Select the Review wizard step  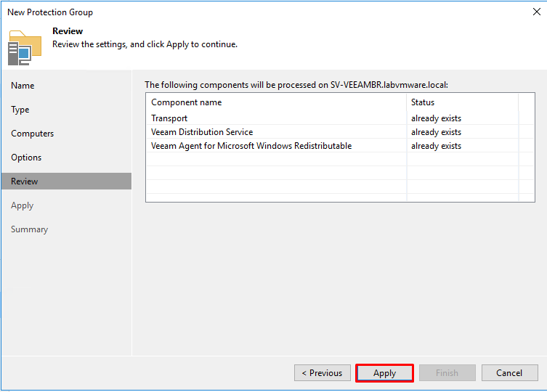click(66, 181)
